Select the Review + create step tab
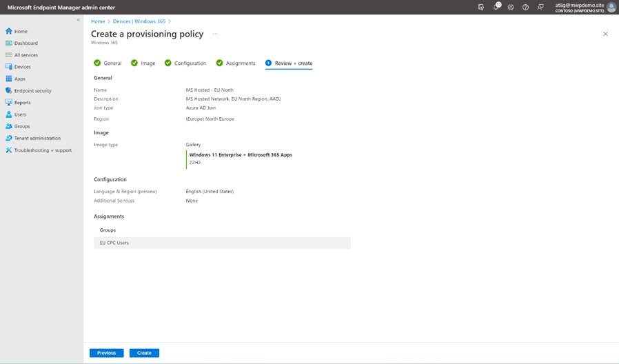 (289, 63)
